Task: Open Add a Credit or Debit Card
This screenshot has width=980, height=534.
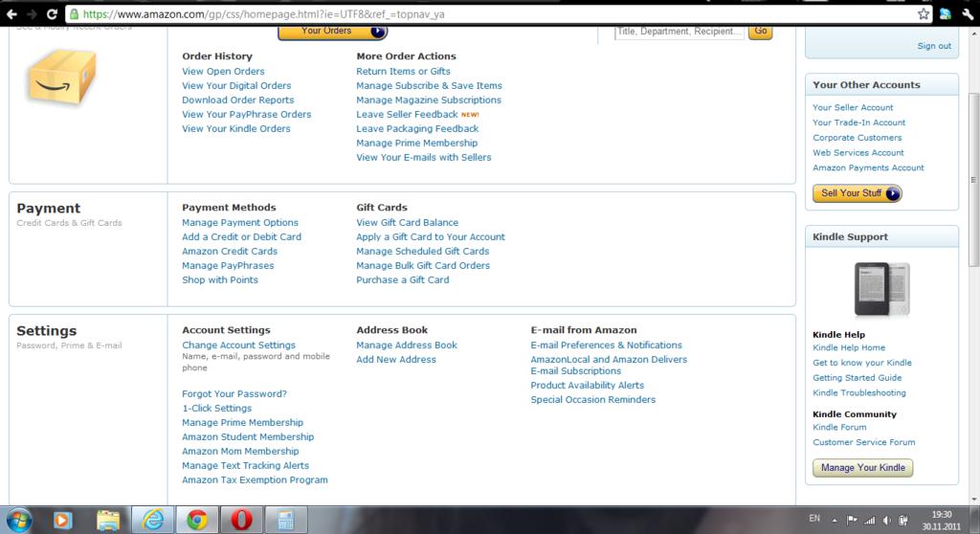Action: click(x=241, y=237)
